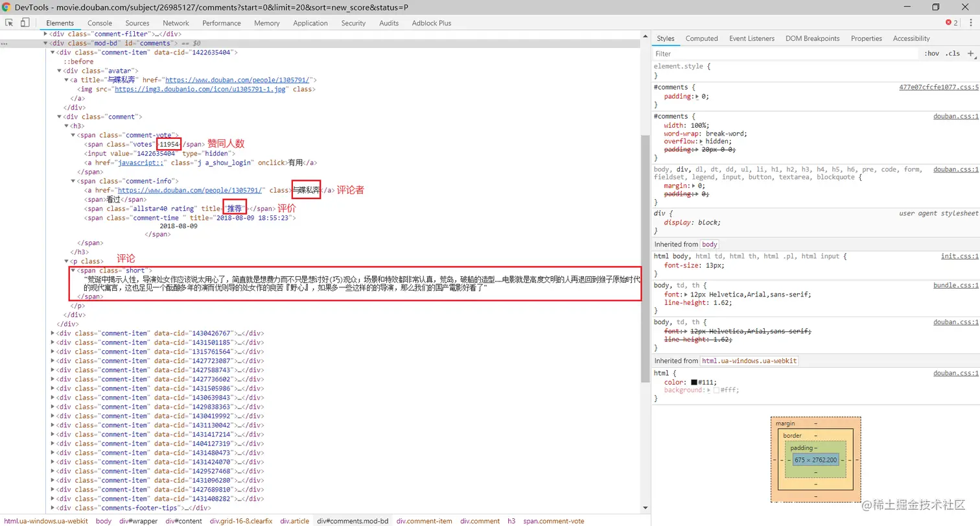Open the Application tab
Image resolution: width=980 pixels, height=526 pixels.
pyautogui.click(x=310, y=23)
